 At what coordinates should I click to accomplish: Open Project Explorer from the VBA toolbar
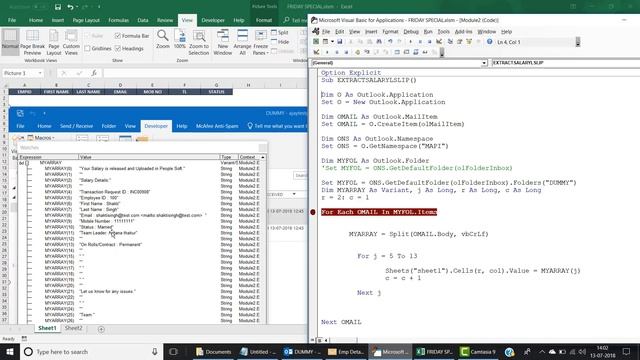pyautogui.click(x=450, y=42)
